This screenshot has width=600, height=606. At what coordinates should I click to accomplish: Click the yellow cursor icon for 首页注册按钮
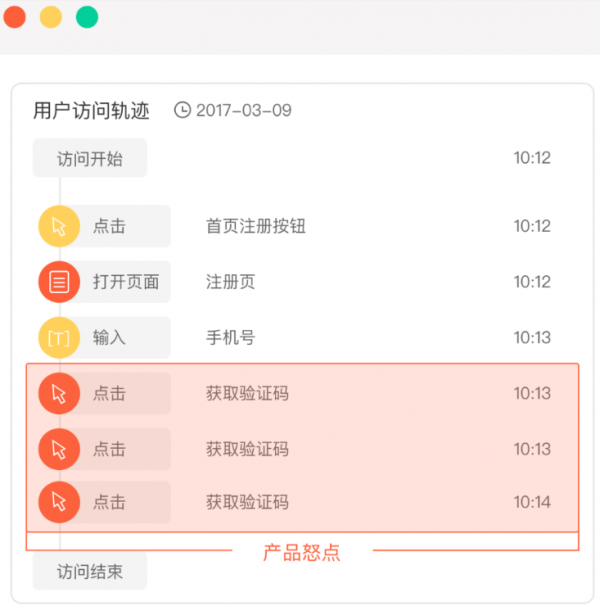(59, 226)
